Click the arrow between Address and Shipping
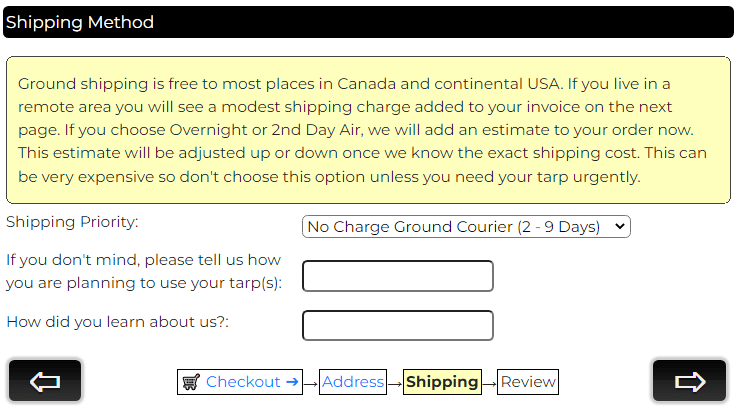This screenshot has width=737, height=411. point(394,382)
